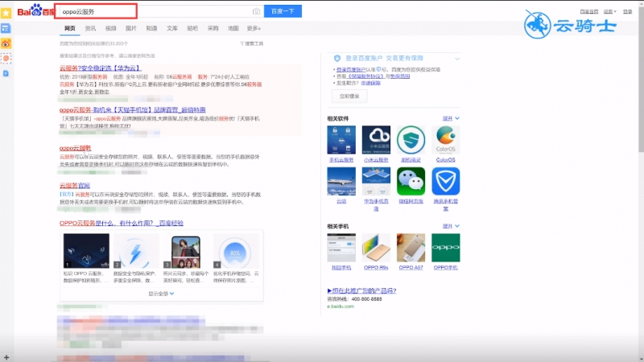The image size is (644, 362).
Task: Open OPPO云服务是什么 百度经验 link
Action: (122, 224)
